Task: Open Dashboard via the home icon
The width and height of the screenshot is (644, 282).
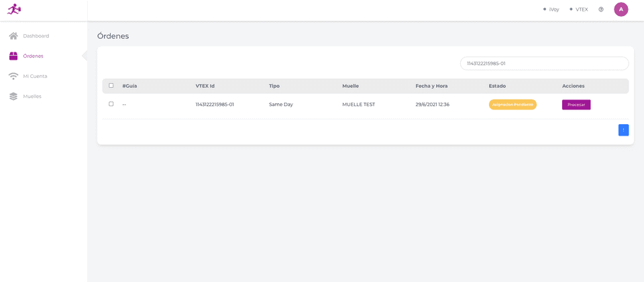Action: tap(13, 36)
